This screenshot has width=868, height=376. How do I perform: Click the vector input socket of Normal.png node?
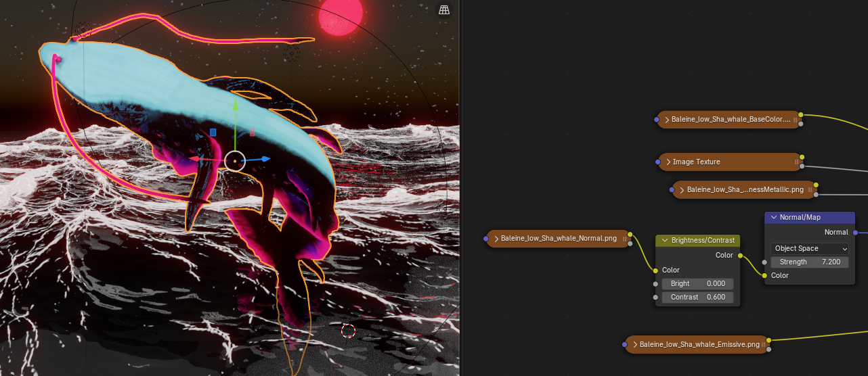(x=486, y=239)
